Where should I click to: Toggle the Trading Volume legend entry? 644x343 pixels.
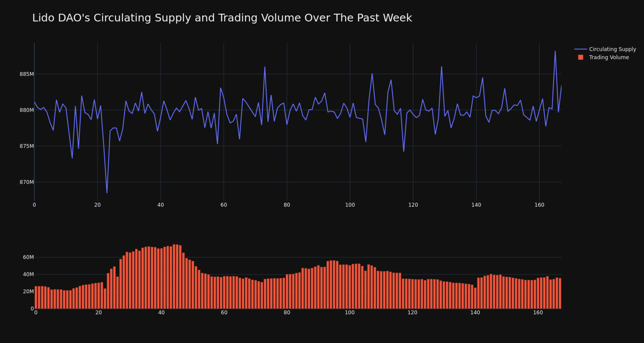(x=609, y=58)
